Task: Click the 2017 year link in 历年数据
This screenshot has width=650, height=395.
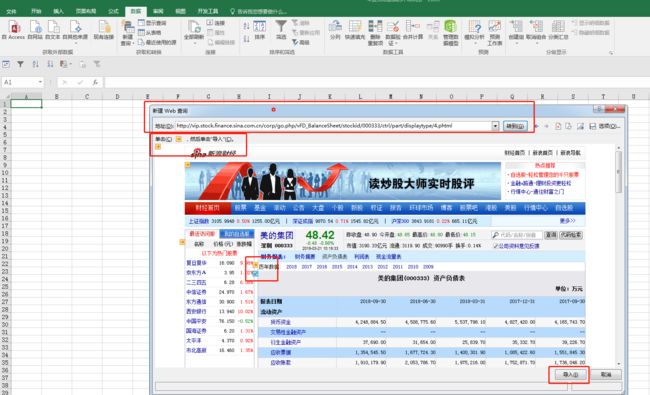Action: 306,267
